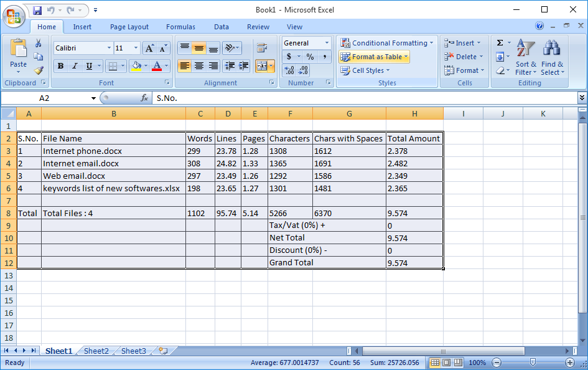This screenshot has height=370, width=588.
Task: Open text Orientation options
Action: tap(231, 48)
